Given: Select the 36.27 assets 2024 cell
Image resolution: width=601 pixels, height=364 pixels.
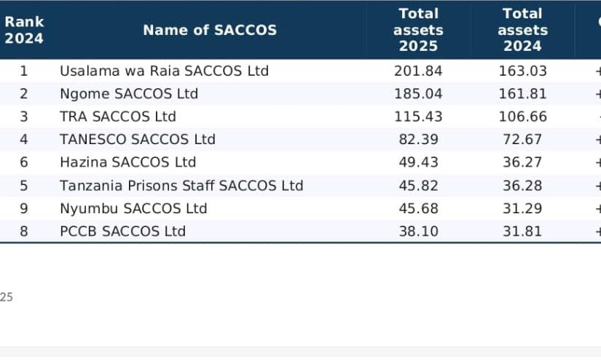Looking at the screenshot, I should click(x=522, y=162).
